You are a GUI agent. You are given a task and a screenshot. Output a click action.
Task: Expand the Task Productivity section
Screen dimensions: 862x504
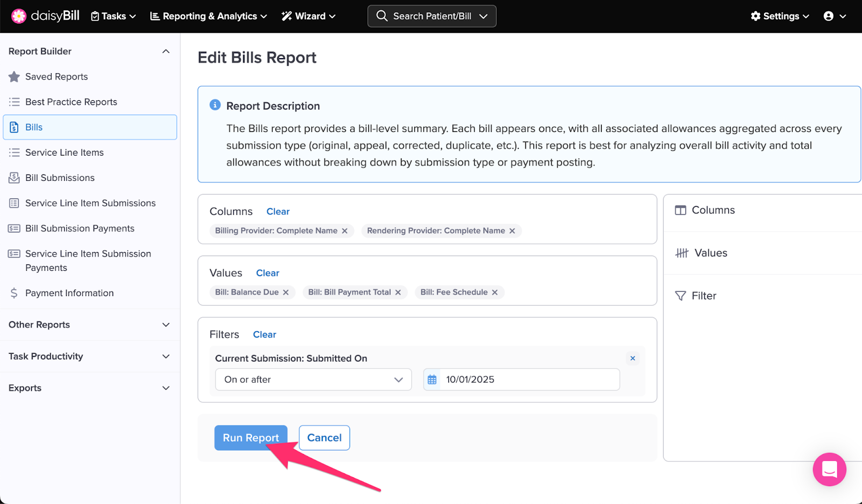click(166, 356)
